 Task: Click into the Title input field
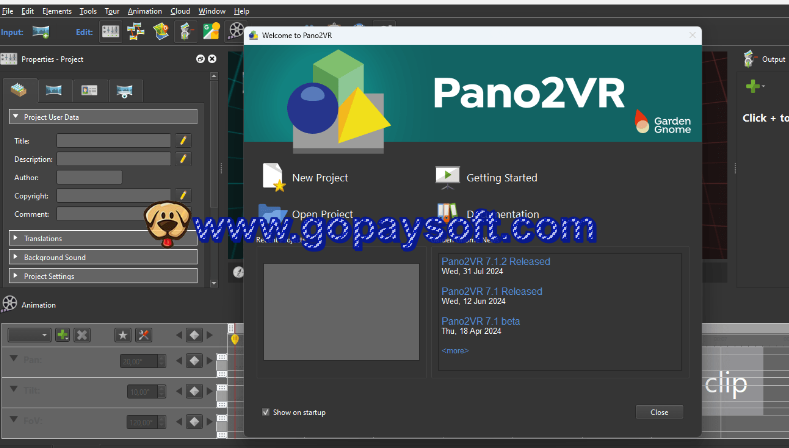pyautogui.click(x=113, y=140)
